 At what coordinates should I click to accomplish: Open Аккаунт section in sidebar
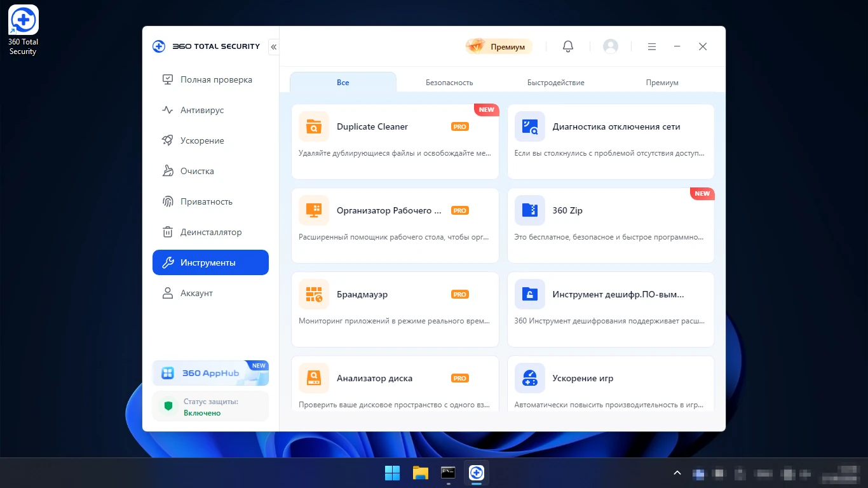[210, 293]
